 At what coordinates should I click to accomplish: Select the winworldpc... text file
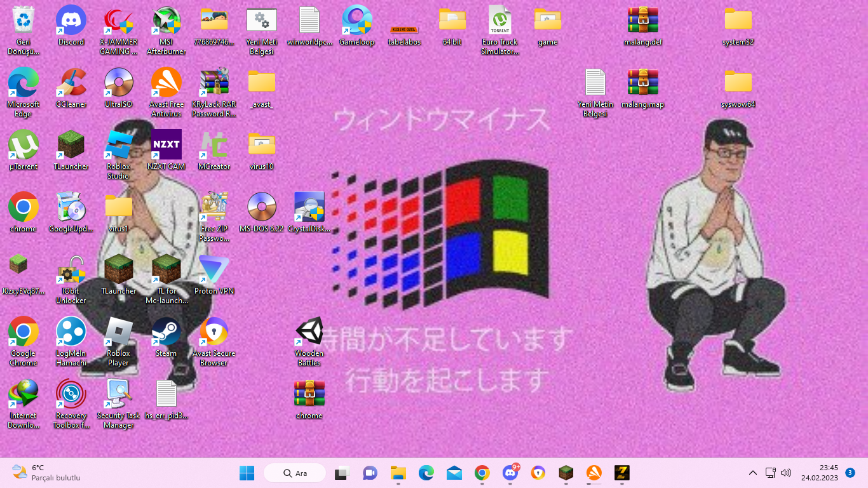[309, 25]
